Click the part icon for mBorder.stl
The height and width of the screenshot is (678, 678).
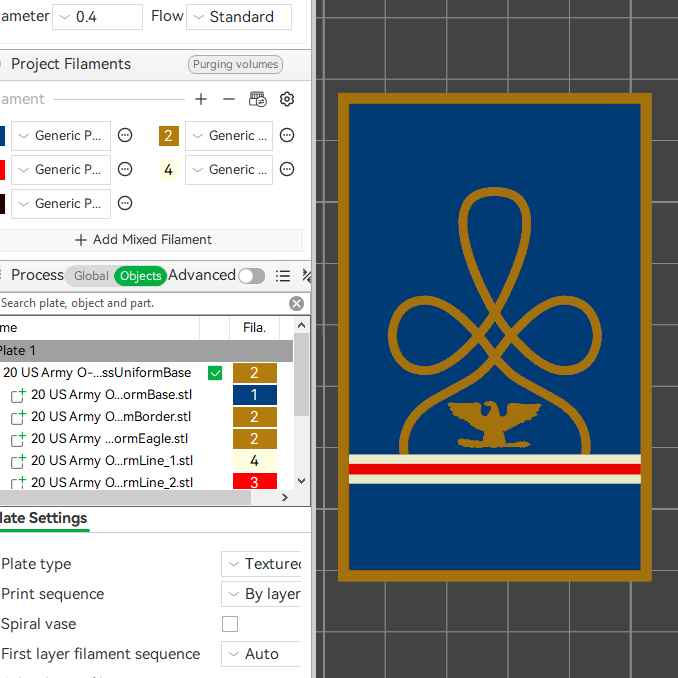tap(18, 417)
